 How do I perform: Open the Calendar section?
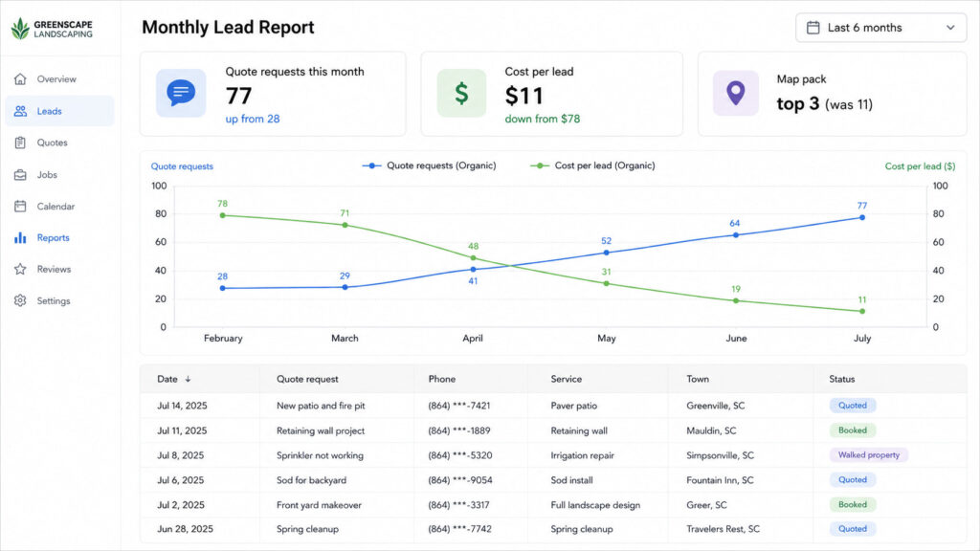(x=59, y=207)
